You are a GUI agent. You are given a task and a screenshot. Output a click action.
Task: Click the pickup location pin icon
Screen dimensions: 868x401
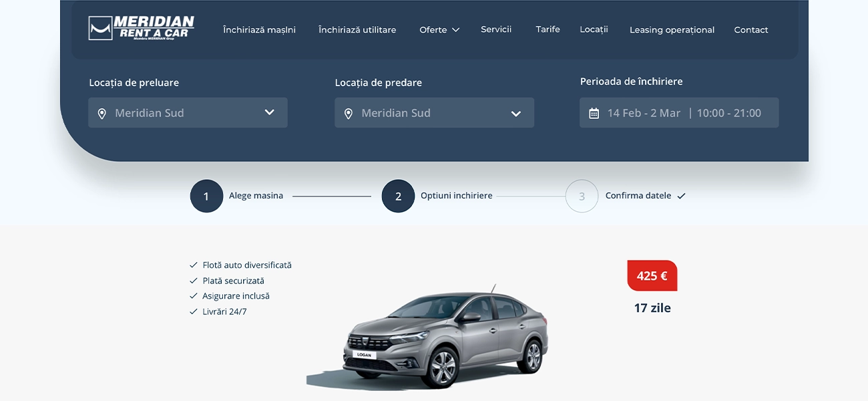tap(102, 114)
